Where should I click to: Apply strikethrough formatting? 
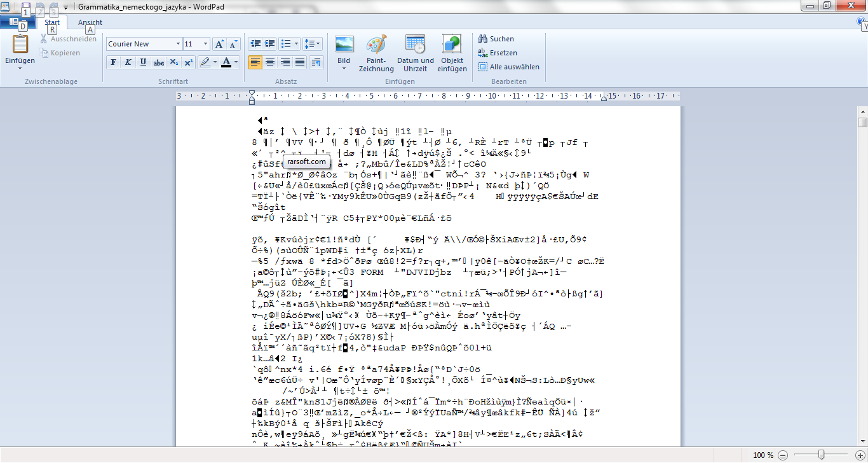159,62
